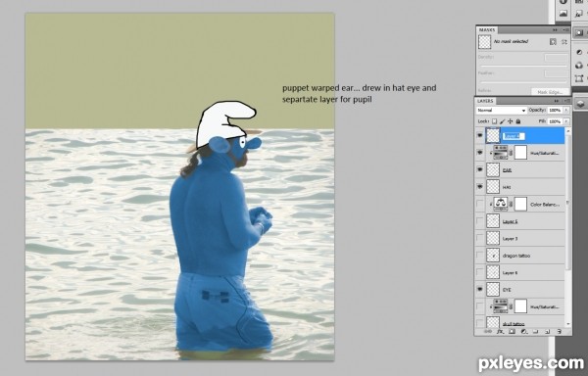Open the Paths panel icon
Image resolution: width=588 pixels, height=376 pixels.
pyautogui.click(x=579, y=78)
